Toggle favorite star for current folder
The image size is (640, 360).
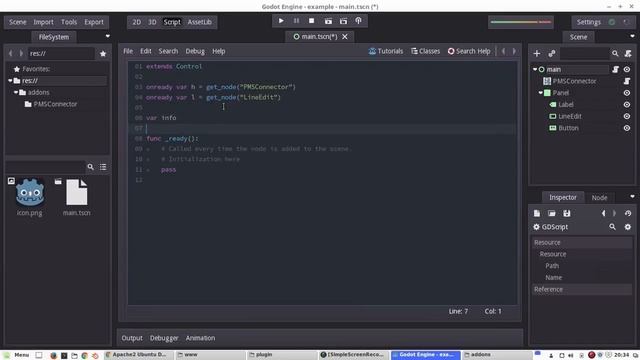point(103,53)
